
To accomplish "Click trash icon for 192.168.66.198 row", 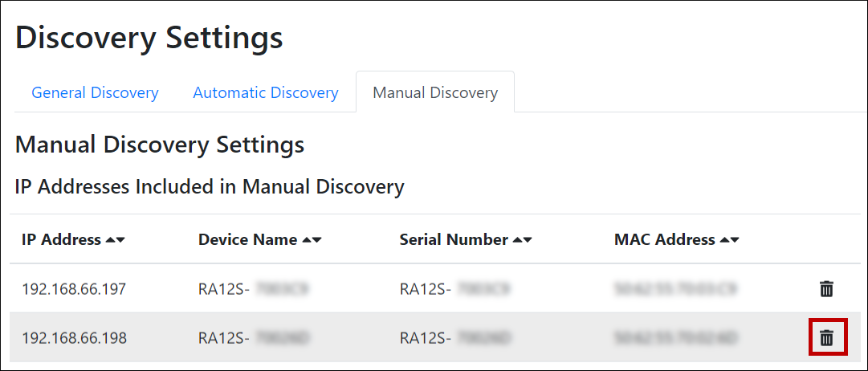I will pyautogui.click(x=826, y=338).
